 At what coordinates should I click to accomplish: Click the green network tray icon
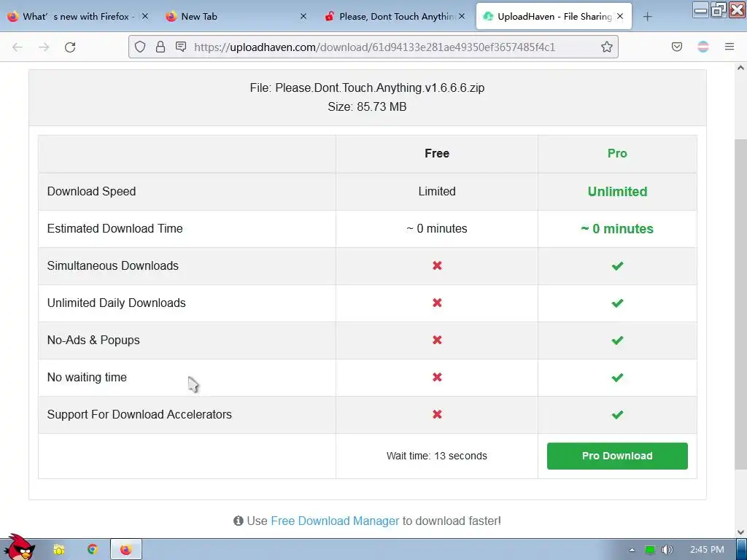(650, 550)
